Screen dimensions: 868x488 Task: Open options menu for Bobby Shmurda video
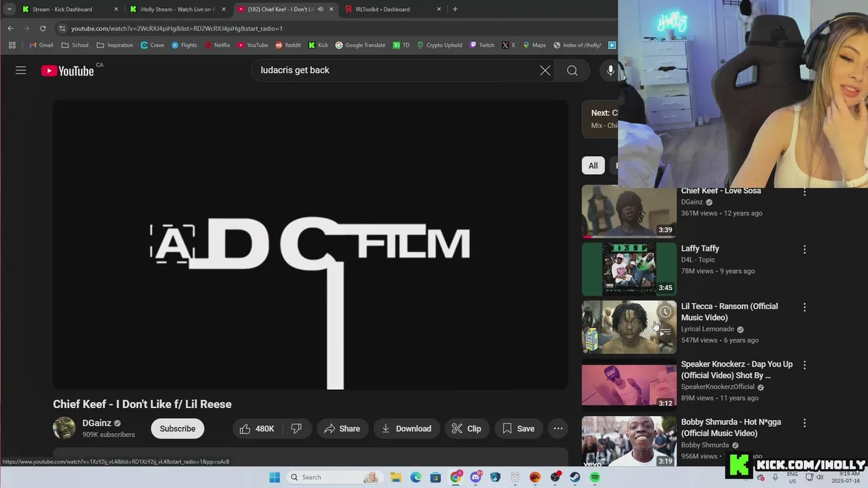[x=805, y=422]
